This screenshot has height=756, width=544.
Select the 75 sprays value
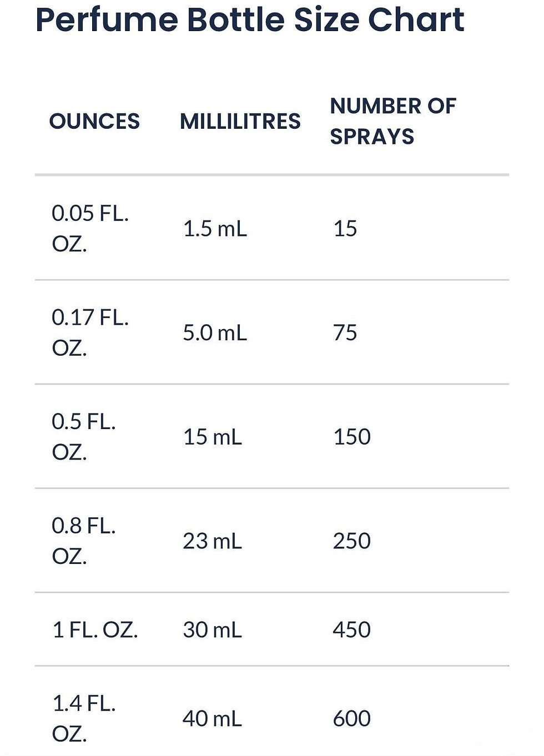(x=345, y=333)
